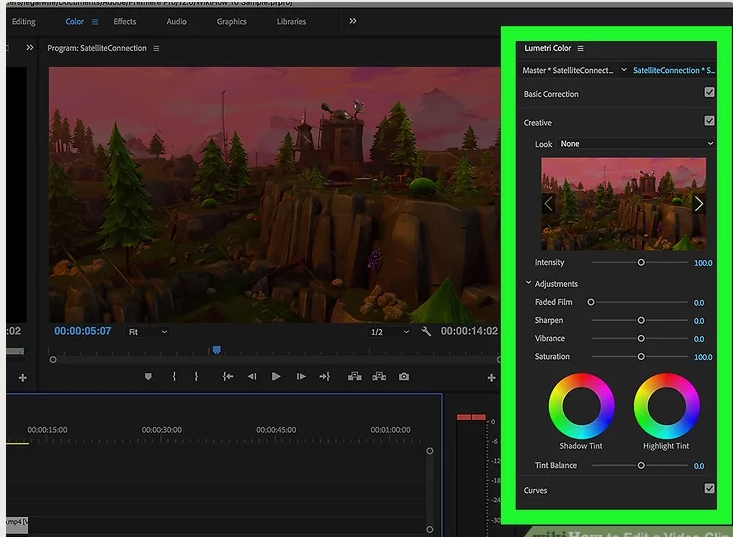The image size is (733, 537).
Task: Click the Intensity value 100.0
Action: (x=703, y=263)
